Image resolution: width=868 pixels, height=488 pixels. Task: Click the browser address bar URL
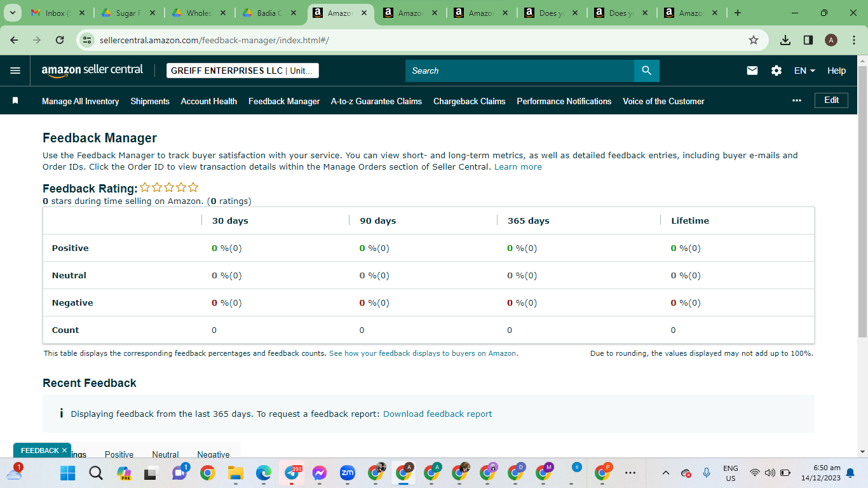(214, 40)
